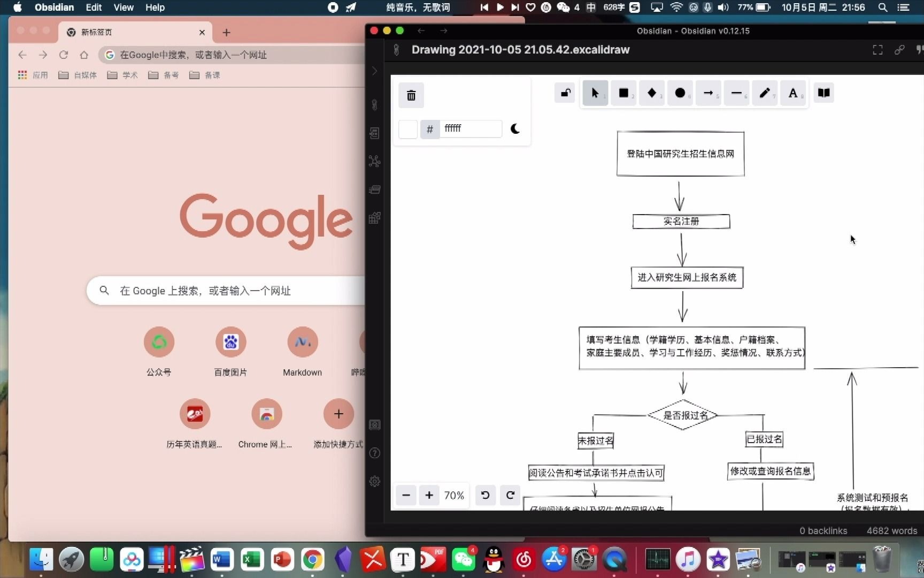Select the 登陆中国研究生招生信息网 box
This screenshot has height=578, width=924.
[x=680, y=154]
